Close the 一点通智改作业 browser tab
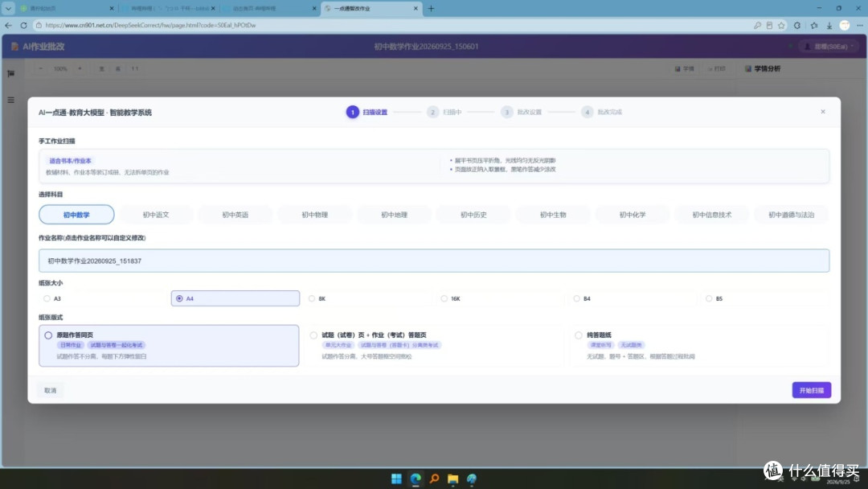 (x=416, y=8)
